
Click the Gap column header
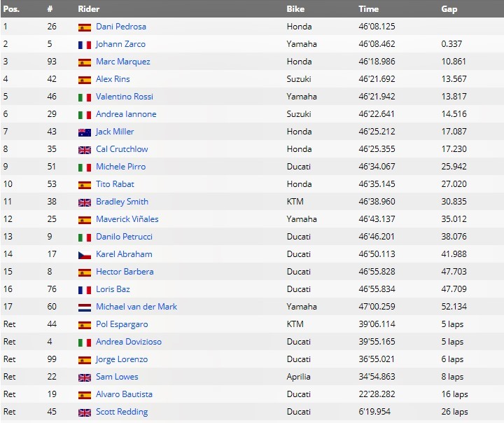[449, 9]
